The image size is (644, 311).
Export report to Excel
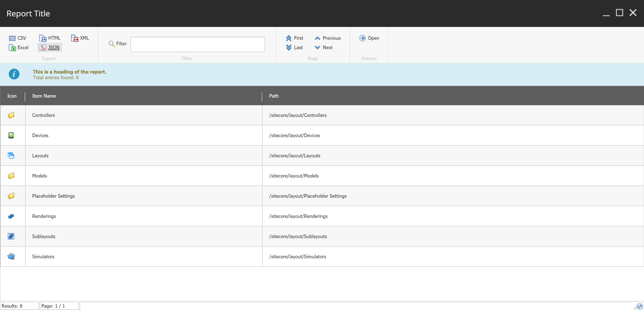point(19,48)
